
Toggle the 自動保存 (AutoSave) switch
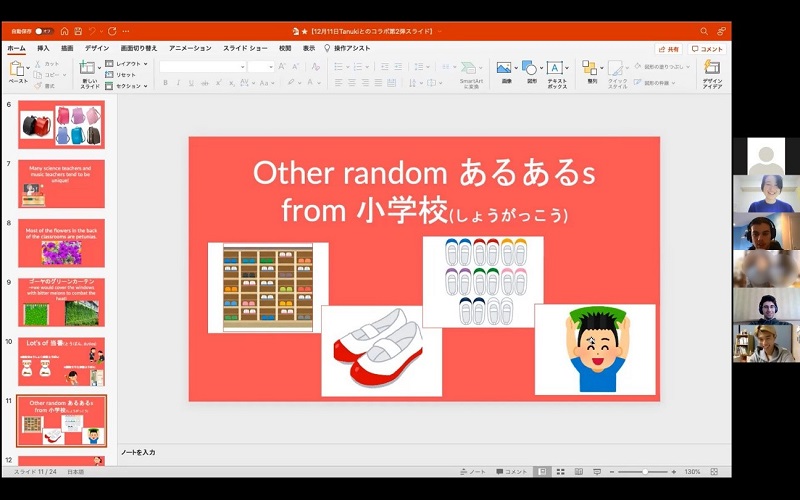tap(44, 31)
